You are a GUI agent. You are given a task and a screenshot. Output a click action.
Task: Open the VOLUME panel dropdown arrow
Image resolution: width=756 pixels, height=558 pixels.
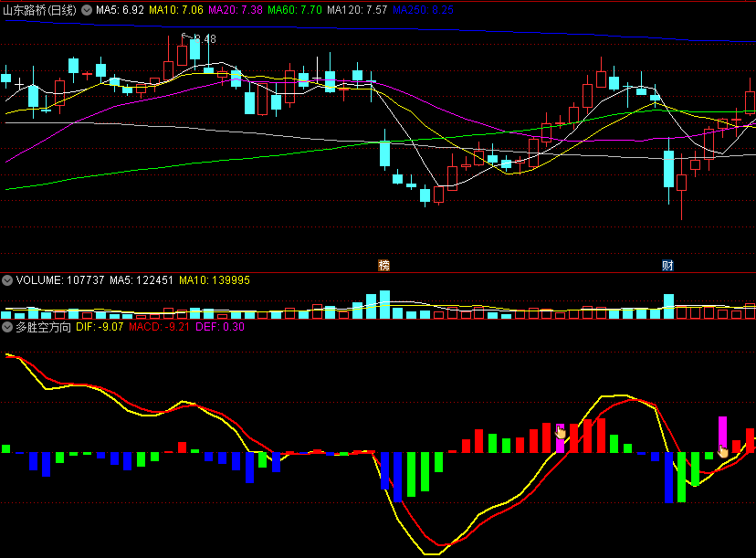click(7, 280)
